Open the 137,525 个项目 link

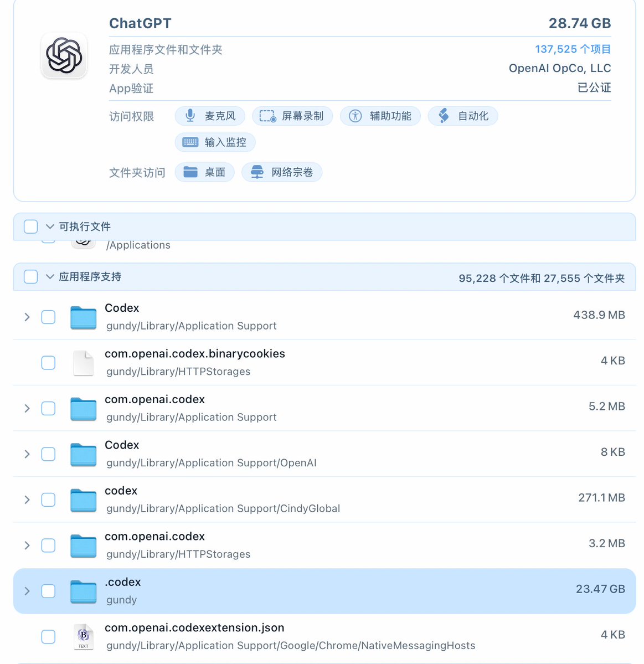tap(573, 49)
